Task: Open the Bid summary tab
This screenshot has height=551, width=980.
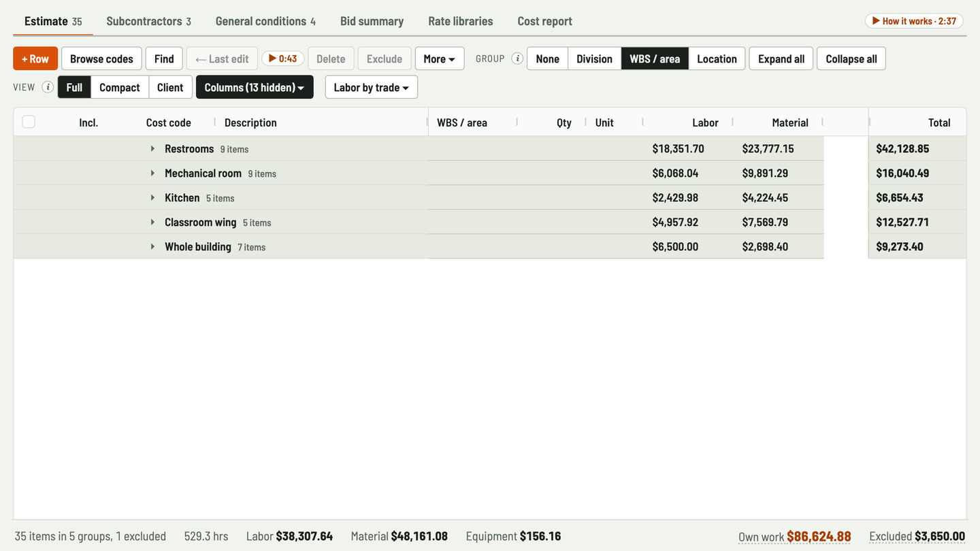Action: click(x=372, y=21)
